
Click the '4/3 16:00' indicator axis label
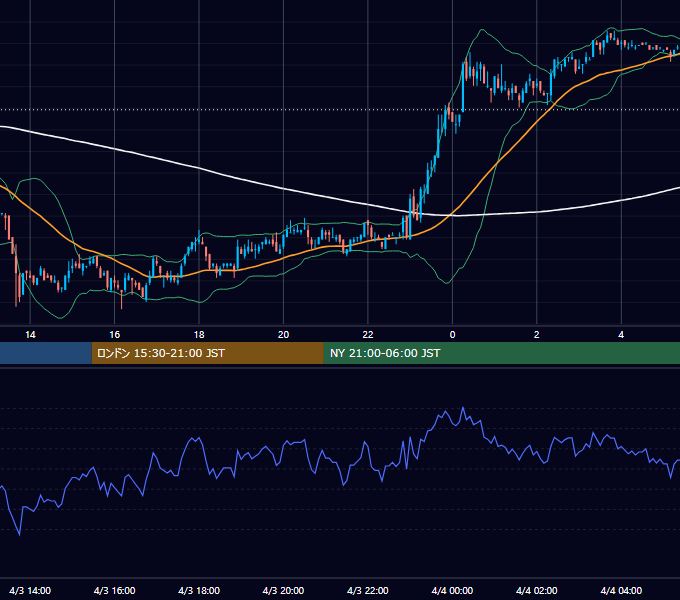coord(114,590)
